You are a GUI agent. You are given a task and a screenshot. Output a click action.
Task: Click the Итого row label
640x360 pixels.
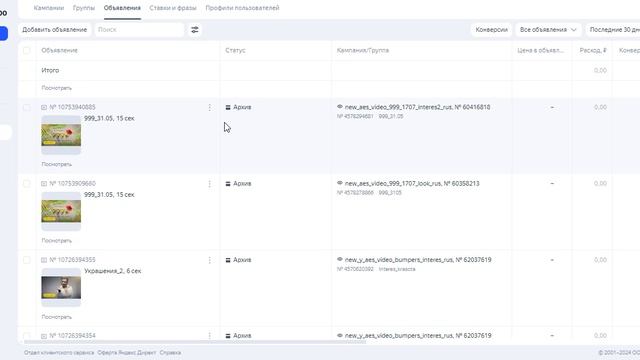point(50,71)
